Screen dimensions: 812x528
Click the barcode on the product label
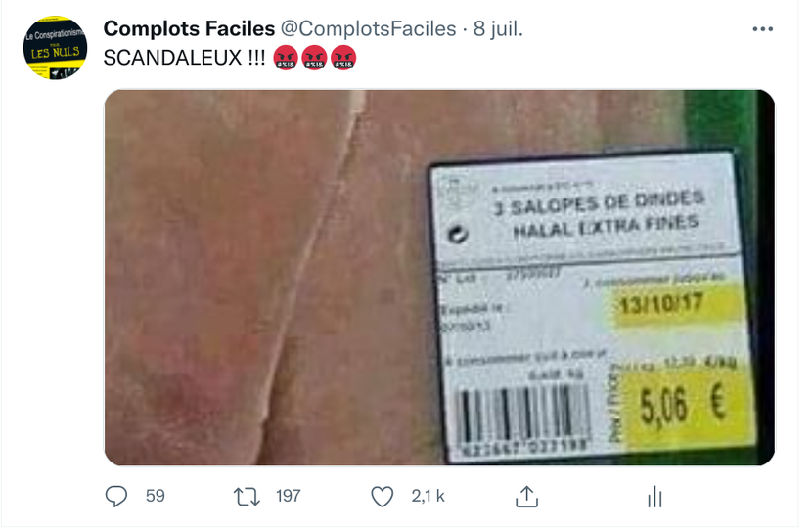click(x=523, y=415)
